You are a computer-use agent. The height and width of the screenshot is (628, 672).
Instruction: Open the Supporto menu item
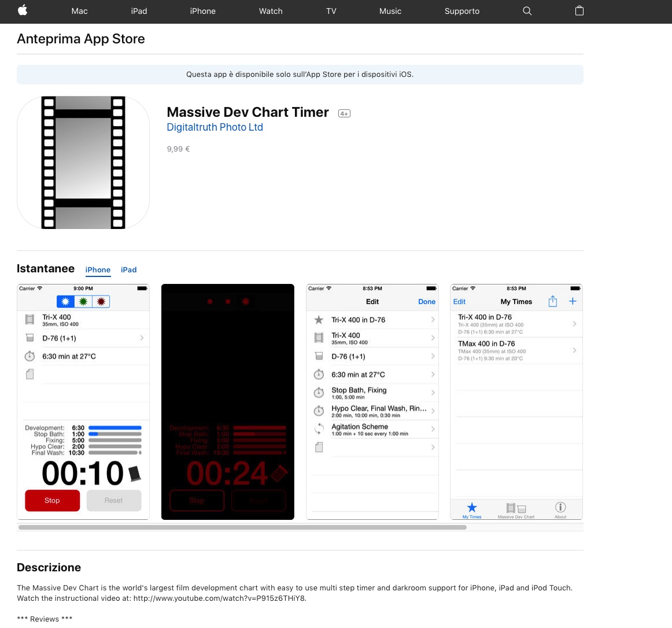[x=461, y=11]
